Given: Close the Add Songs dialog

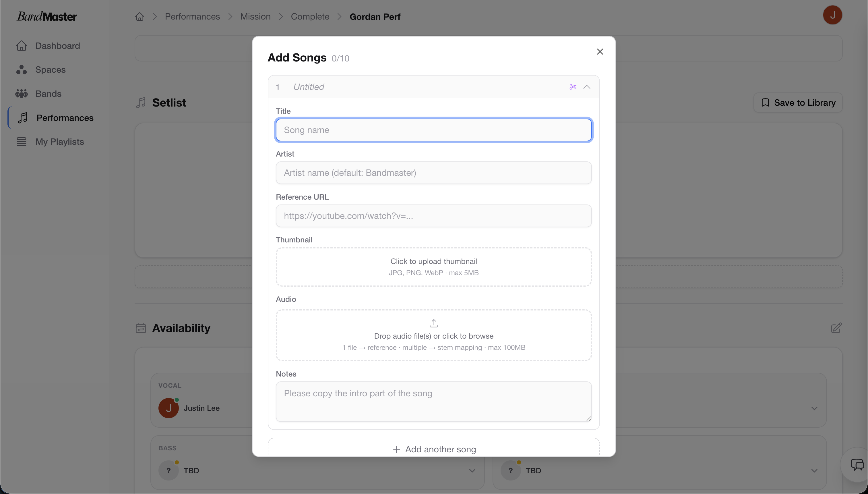Looking at the screenshot, I should pyautogui.click(x=600, y=52).
